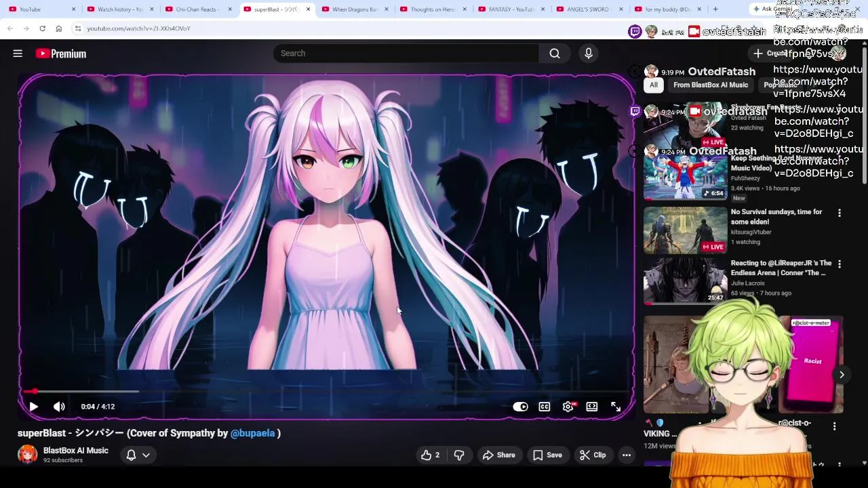
Task: Open Ask Gemini in the browser
Action: click(x=772, y=9)
